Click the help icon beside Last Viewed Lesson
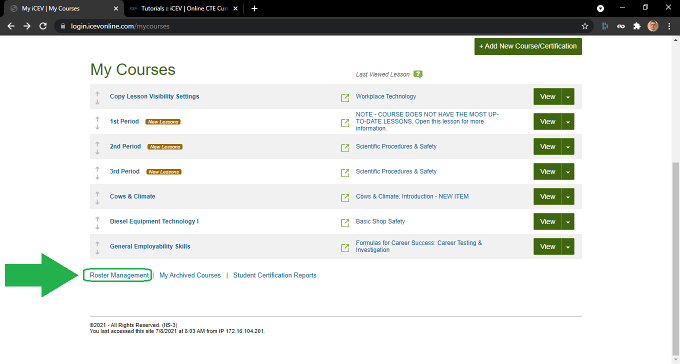The height and width of the screenshot is (364, 680). [x=418, y=74]
